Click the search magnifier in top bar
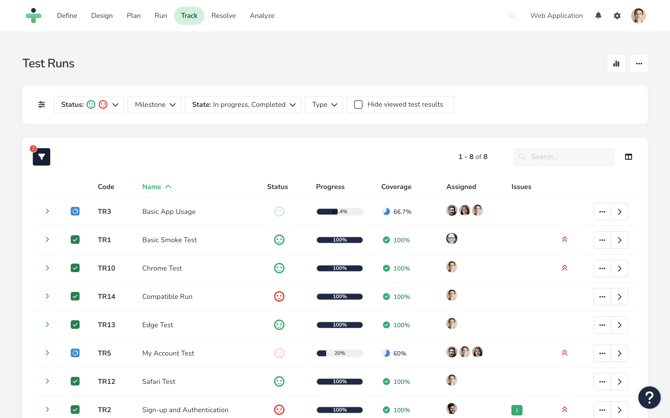The image size is (670, 418). (x=513, y=16)
